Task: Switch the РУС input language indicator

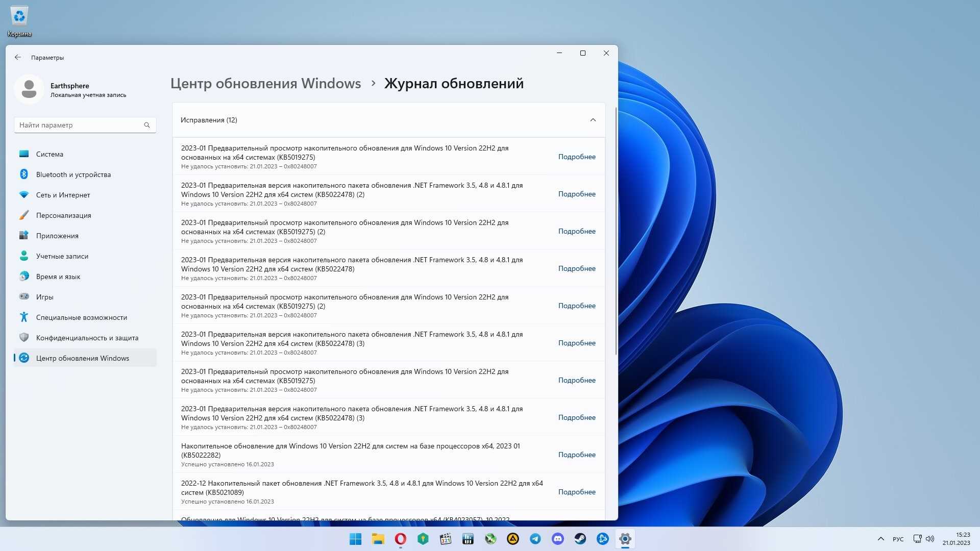Action: [898, 539]
